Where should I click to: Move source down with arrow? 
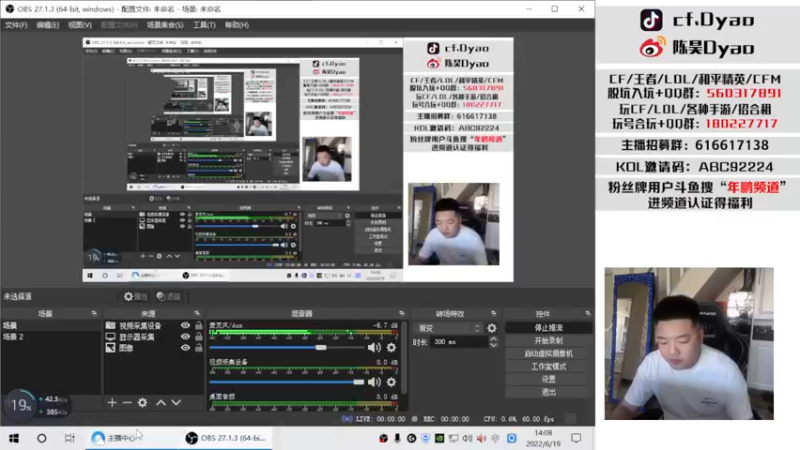(x=176, y=403)
